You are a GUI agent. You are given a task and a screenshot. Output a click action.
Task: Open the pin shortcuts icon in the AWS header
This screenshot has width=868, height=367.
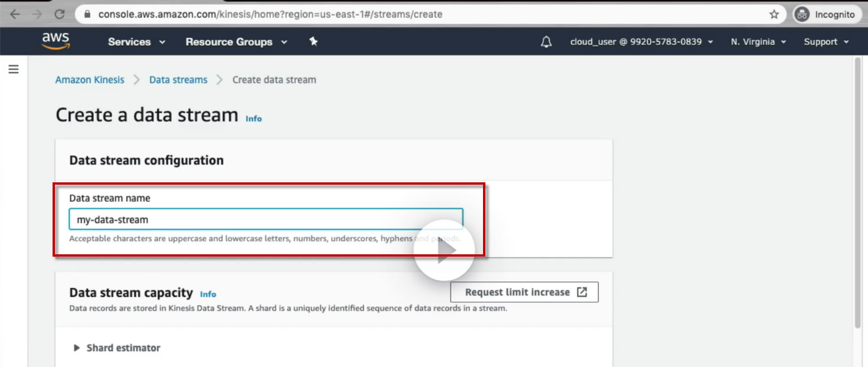[x=314, y=41]
